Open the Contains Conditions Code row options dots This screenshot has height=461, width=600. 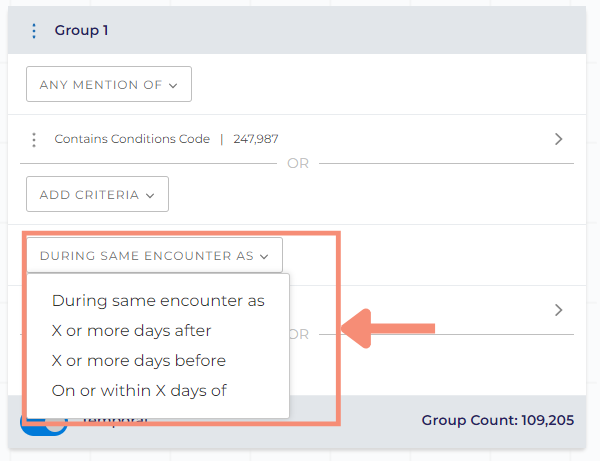(x=34, y=140)
